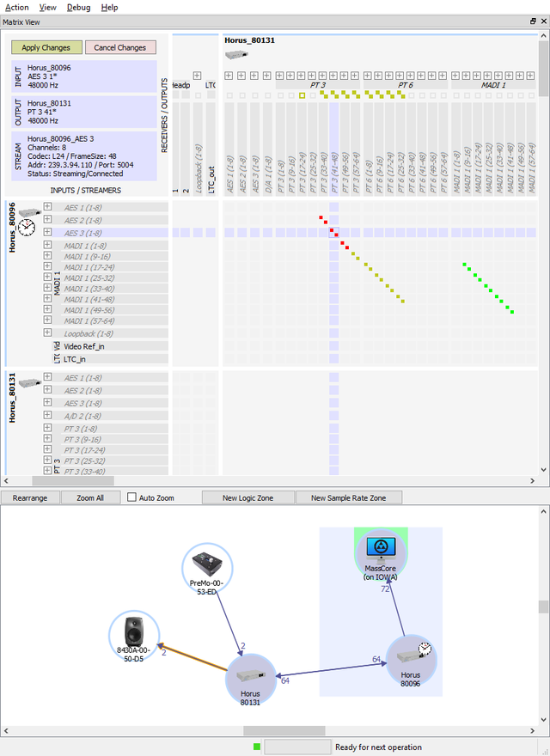
Task: Click the 64 link label near Horus 80131
Action: [x=285, y=680]
